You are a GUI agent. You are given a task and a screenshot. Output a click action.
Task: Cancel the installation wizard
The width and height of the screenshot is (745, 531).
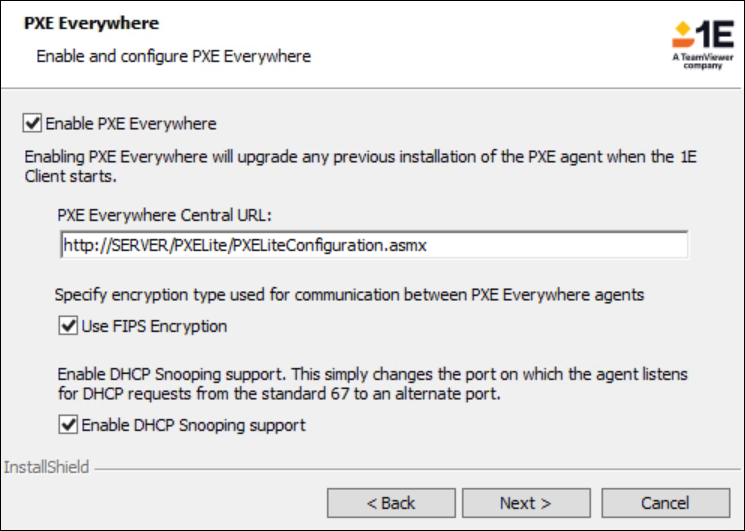point(665,502)
